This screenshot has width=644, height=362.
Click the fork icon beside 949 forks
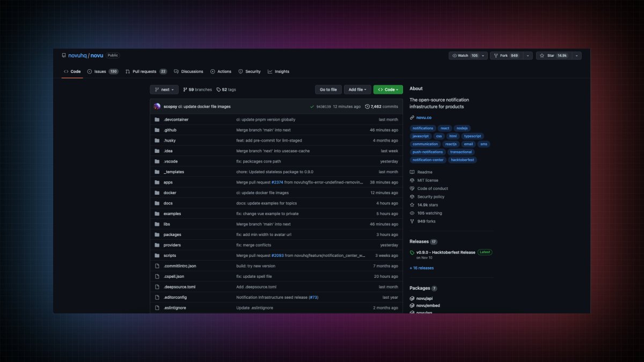pos(412,221)
